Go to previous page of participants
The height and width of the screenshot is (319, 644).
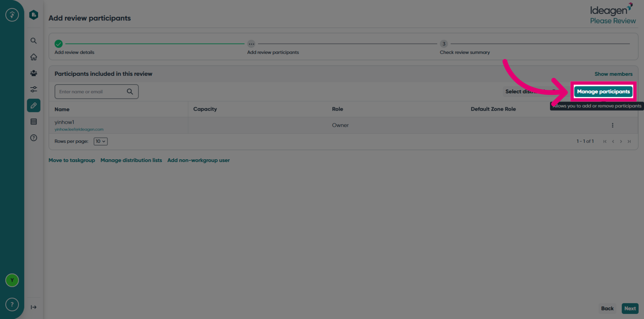613,142
